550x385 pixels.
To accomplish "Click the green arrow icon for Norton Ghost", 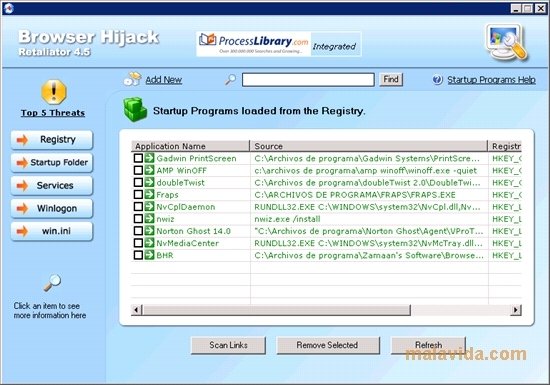I will coord(149,231).
